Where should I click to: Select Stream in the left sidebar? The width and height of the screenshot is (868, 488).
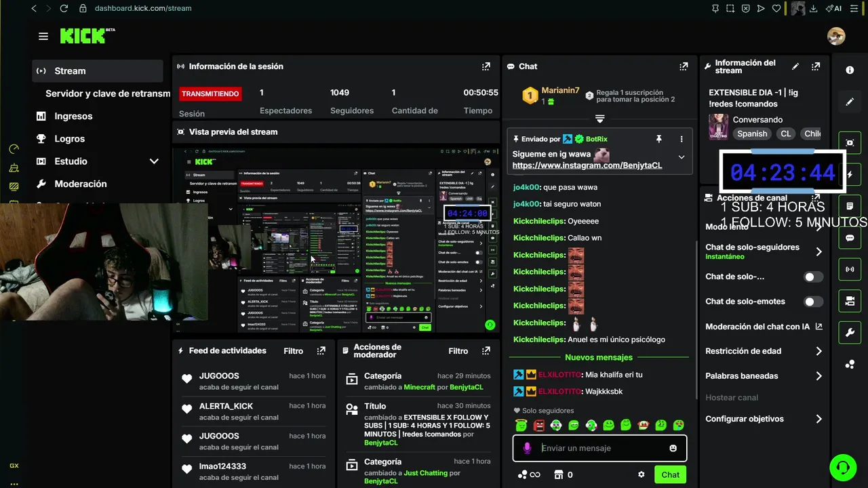coord(98,70)
